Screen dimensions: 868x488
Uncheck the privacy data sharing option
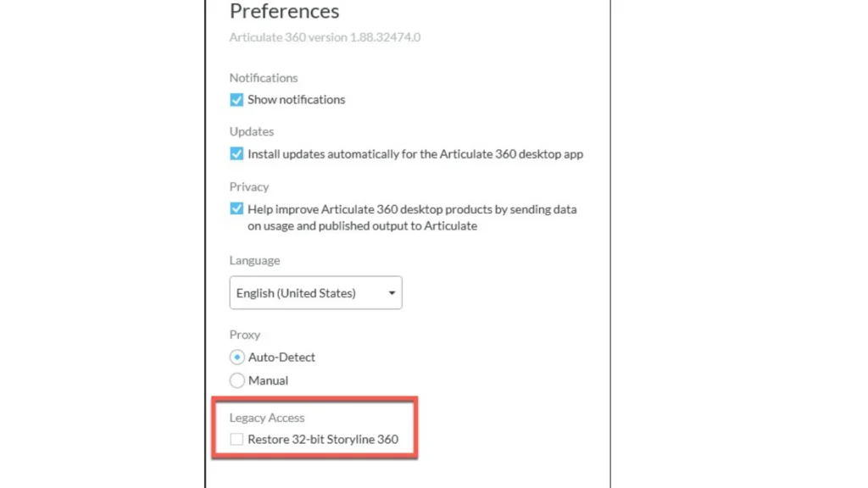(236, 209)
